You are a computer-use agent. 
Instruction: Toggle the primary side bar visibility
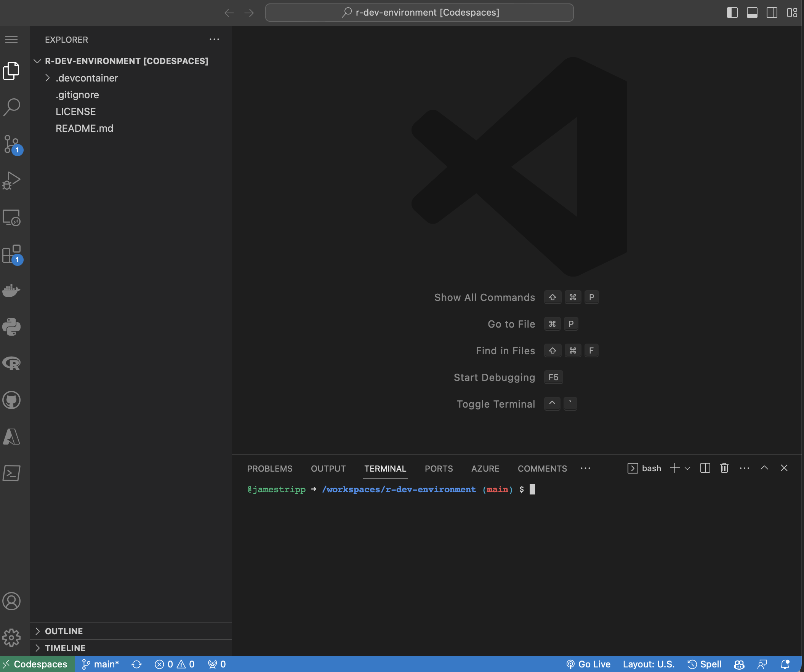tap(732, 13)
